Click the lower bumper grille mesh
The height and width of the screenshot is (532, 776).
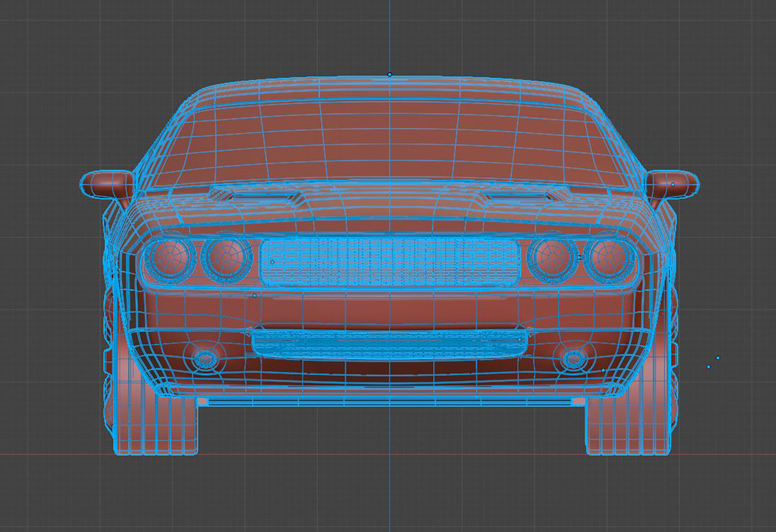(x=390, y=345)
